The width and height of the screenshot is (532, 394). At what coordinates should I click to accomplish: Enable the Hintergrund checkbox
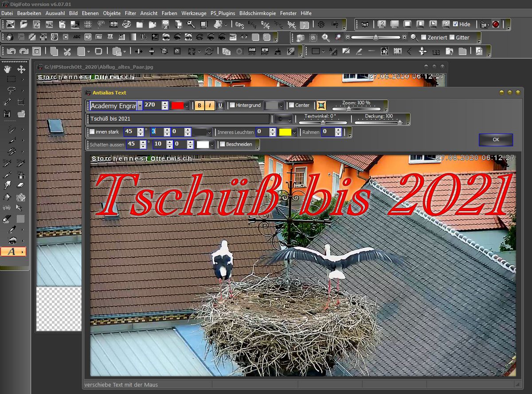(x=232, y=106)
